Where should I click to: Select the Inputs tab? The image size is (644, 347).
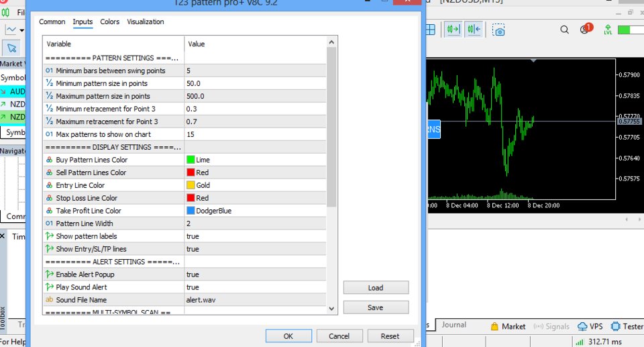(83, 21)
